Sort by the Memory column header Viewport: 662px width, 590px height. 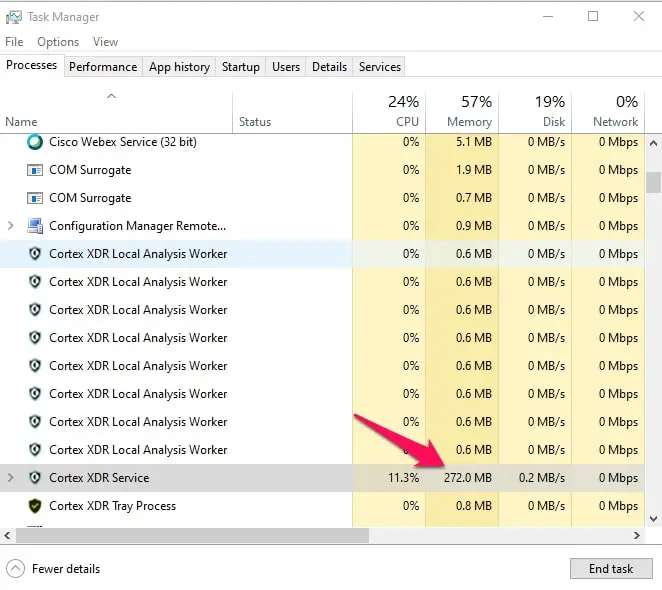point(462,112)
